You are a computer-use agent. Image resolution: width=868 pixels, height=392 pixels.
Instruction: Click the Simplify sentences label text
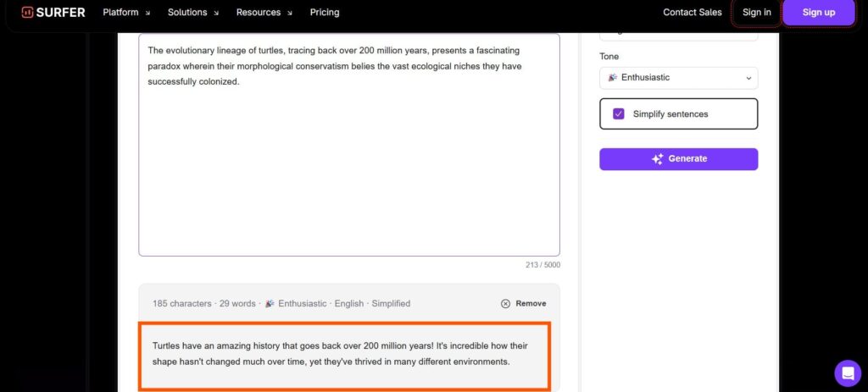tap(670, 114)
